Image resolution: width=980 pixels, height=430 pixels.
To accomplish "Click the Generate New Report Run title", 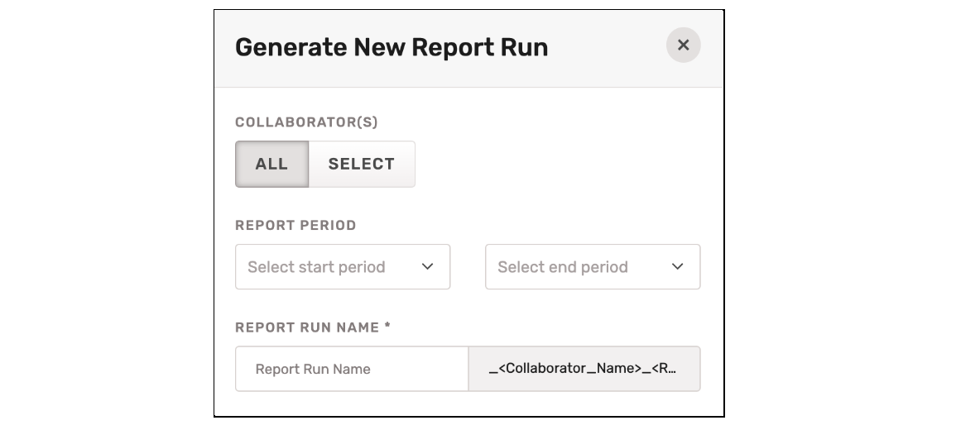I will pyautogui.click(x=392, y=47).
